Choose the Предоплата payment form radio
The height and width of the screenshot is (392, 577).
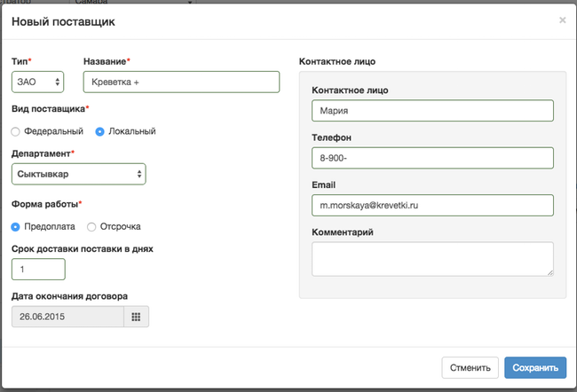pos(15,227)
